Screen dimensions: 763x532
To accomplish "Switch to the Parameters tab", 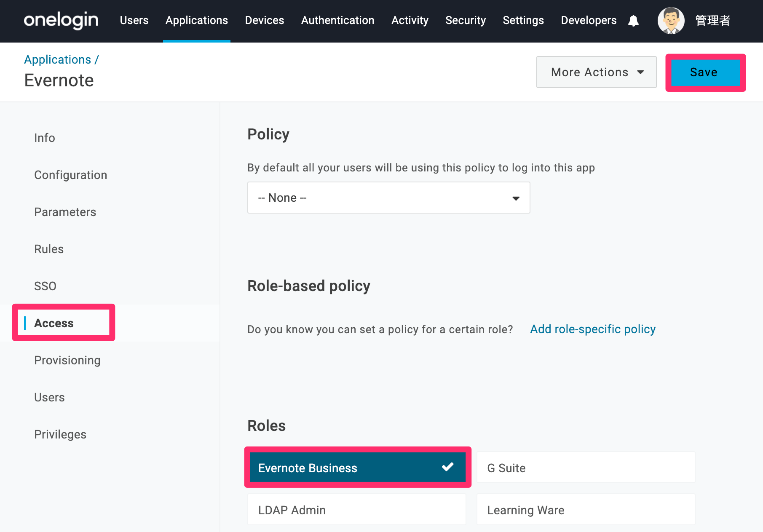I will [x=65, y=212].
